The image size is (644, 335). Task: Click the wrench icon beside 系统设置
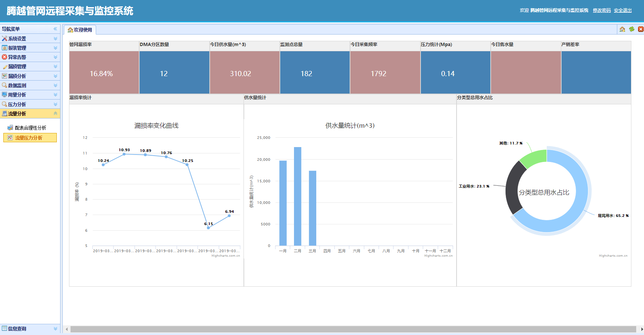4,39
